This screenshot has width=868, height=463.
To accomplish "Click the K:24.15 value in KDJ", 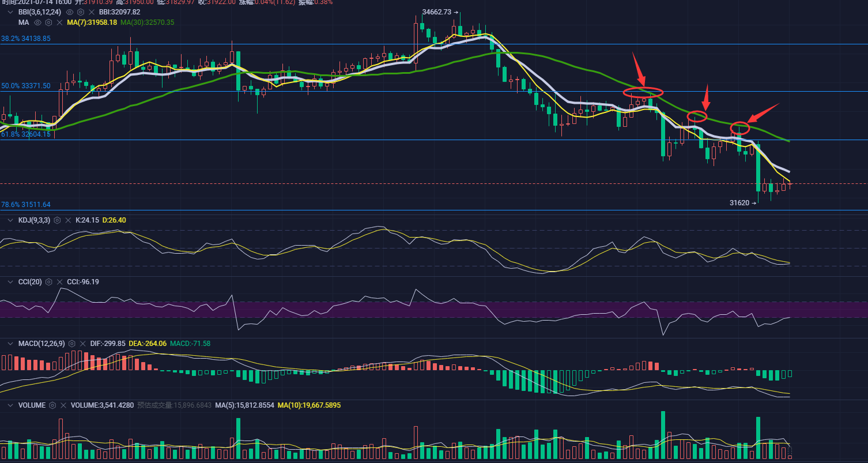I will click(x=88, y=220).
